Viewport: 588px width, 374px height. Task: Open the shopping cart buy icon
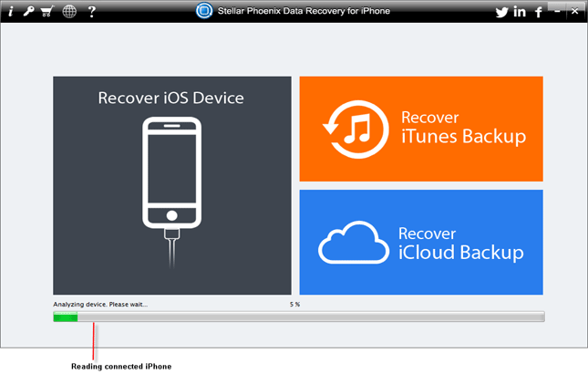point(47,11)
